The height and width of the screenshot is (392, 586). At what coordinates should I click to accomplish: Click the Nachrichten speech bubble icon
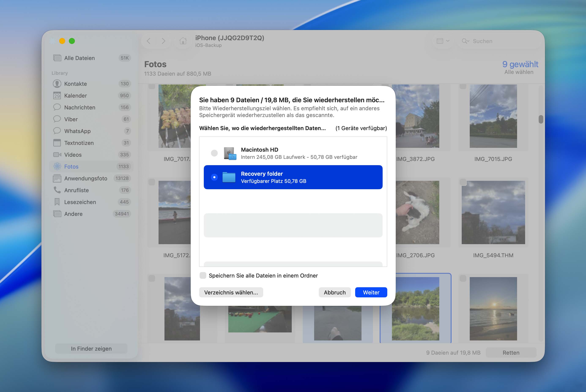57,107
